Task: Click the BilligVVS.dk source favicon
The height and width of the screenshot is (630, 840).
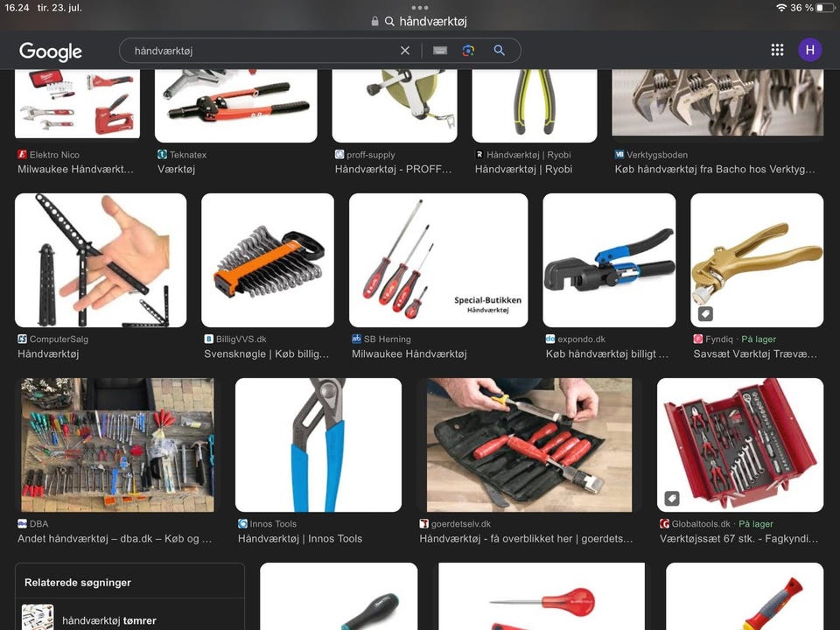Action: tap(209, 339)
